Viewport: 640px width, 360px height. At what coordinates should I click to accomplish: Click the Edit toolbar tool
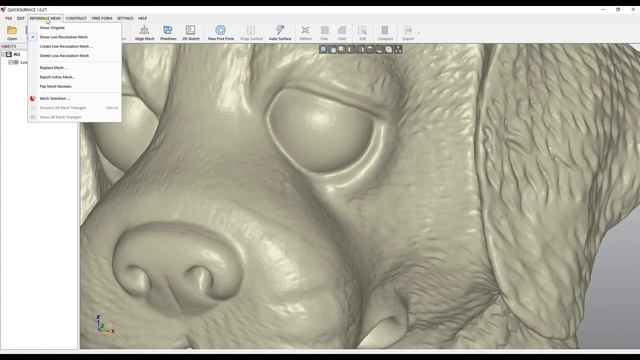(x=362, y=33)
